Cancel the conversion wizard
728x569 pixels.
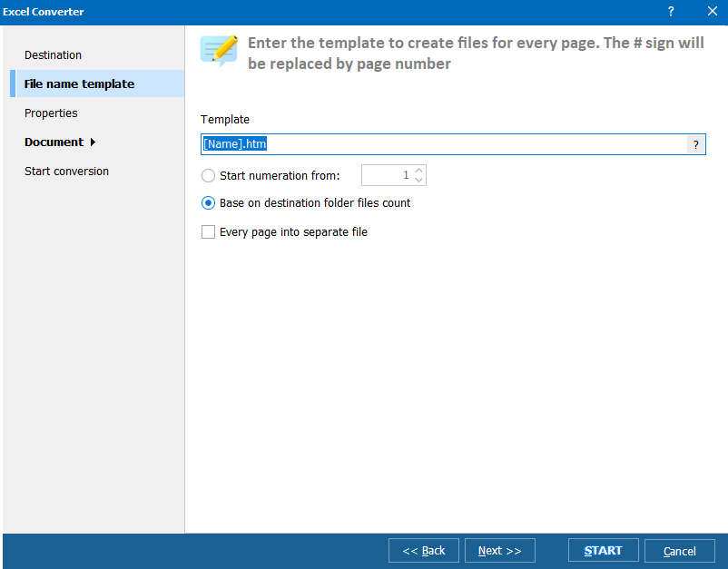point(680,551)
